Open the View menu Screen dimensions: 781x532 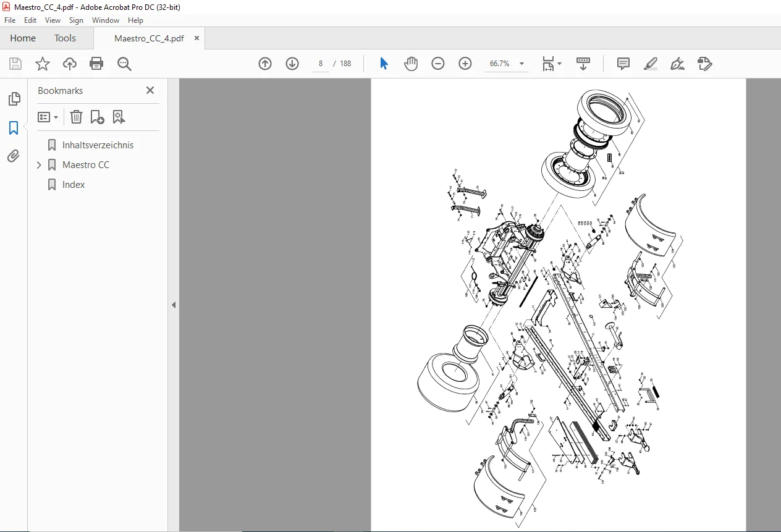53,20
